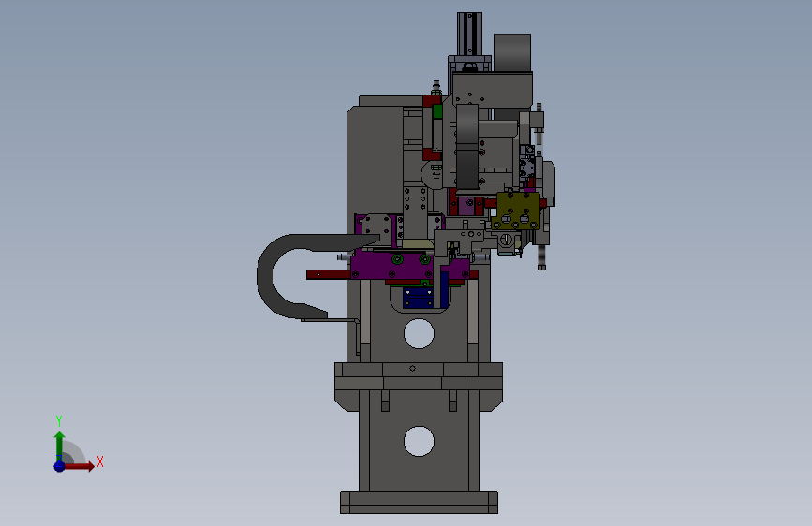Select the upper circular hole in frame

point(419,333)
